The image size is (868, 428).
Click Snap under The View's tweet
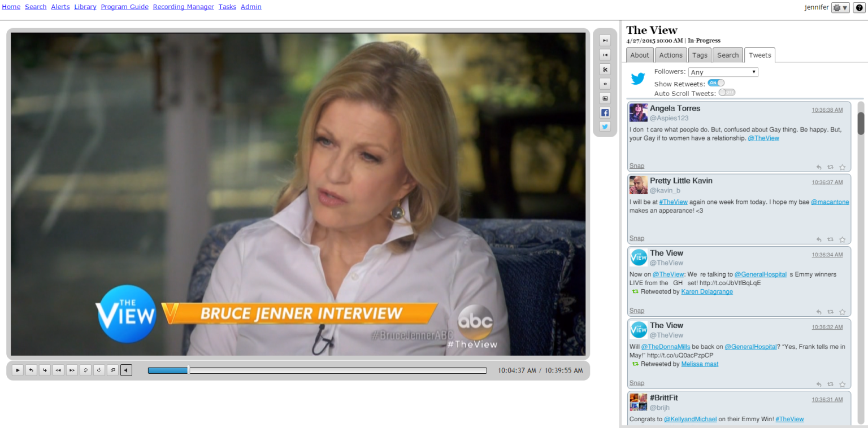tap(636, 310)
